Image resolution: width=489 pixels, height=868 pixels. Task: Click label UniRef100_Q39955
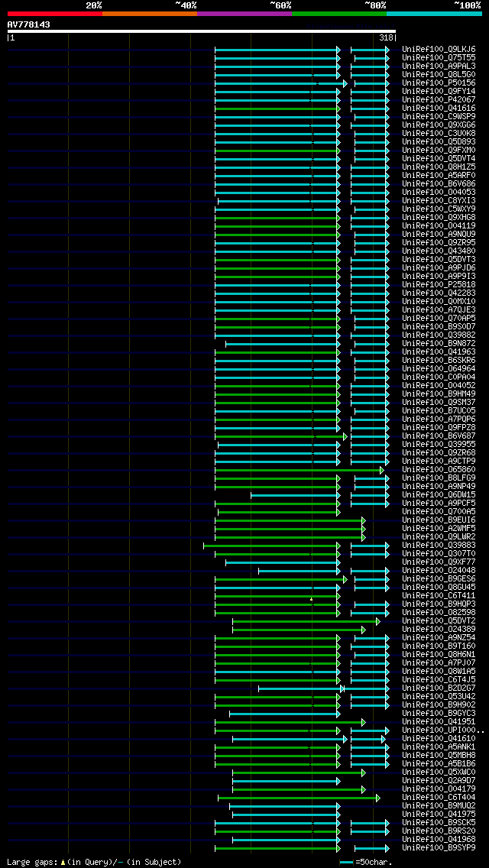[439, 444]
